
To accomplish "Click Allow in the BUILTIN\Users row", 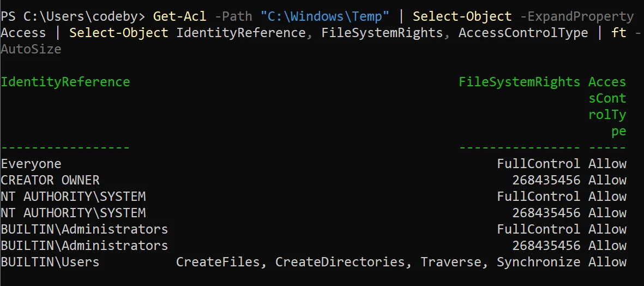I will point(607,262).
